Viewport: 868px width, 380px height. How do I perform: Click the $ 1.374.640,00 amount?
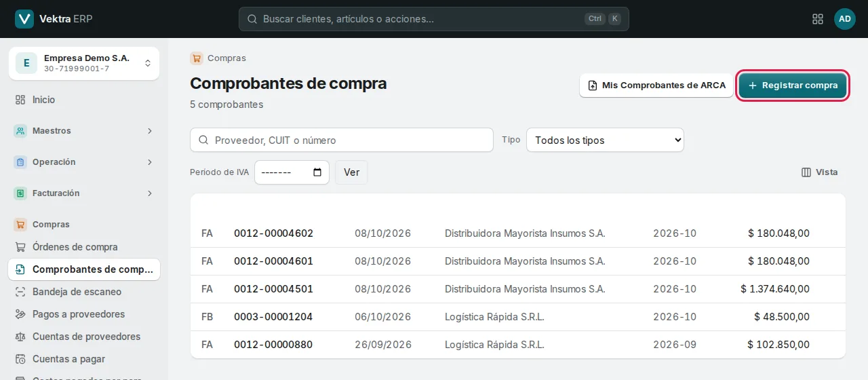775,289
